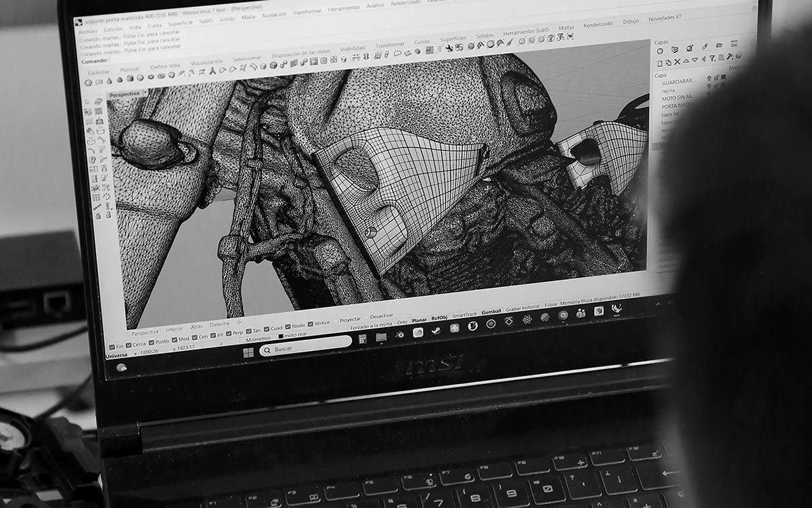
Task: Select the box solid tool icon
Action: click(99, 82)
